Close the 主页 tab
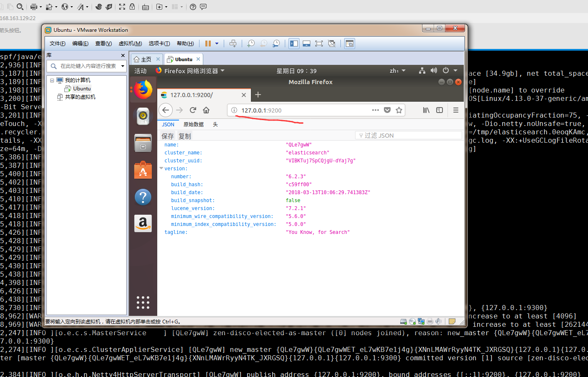This screenshot has height=377, width=588. click(158, 59)
